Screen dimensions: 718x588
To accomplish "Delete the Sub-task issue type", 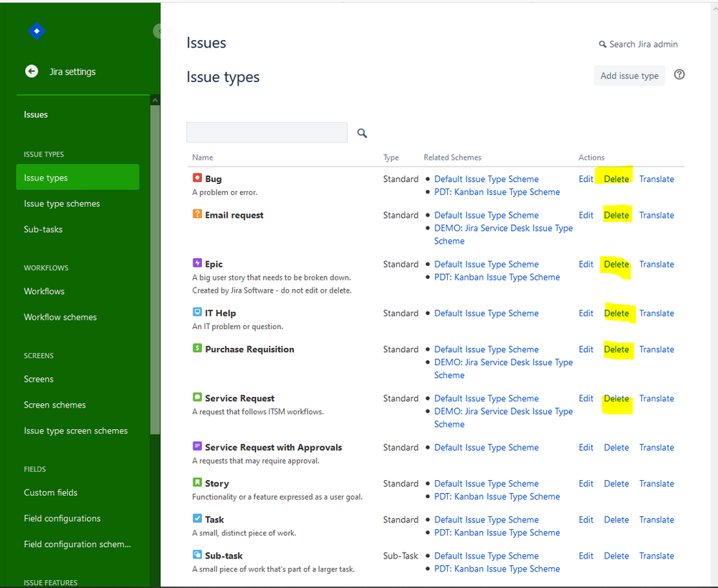I will point(616,556).
